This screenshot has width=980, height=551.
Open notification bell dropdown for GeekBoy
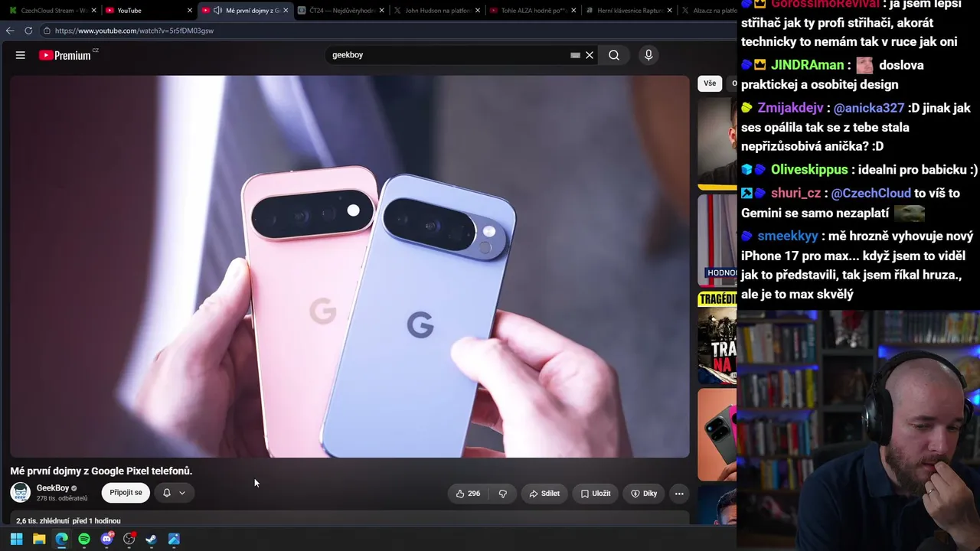pos(175,493)
